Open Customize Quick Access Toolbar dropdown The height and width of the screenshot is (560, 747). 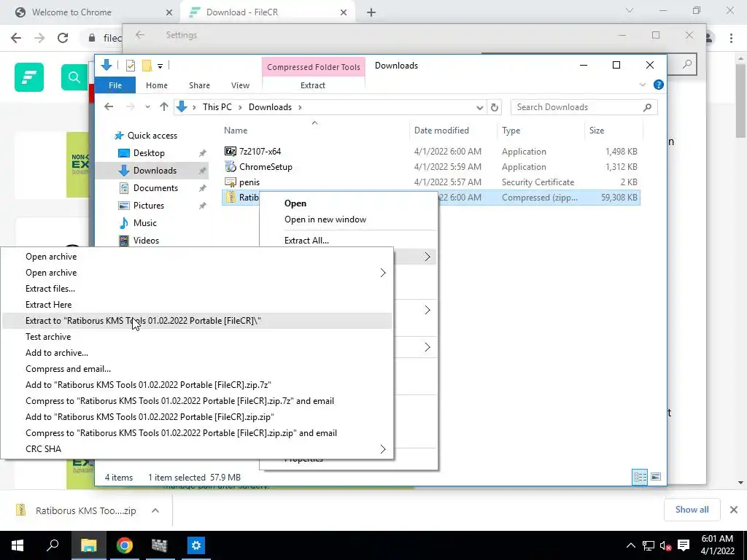[160, 66]
